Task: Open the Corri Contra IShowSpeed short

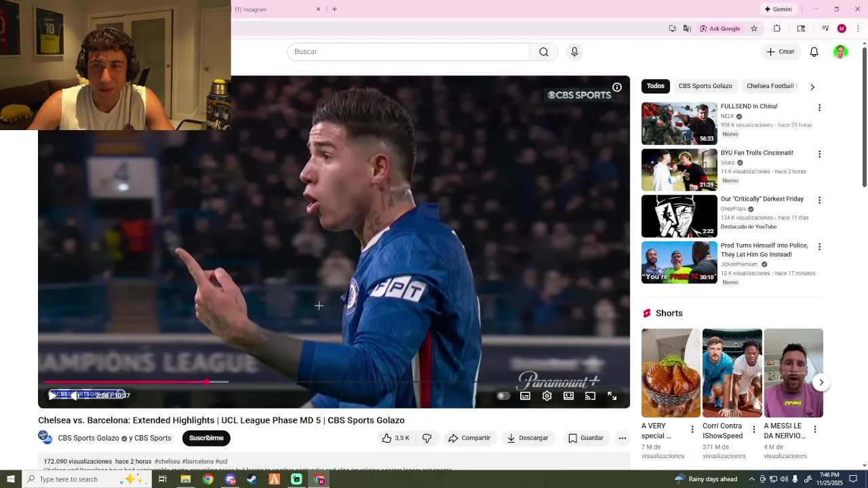Action: pos(732,373)
